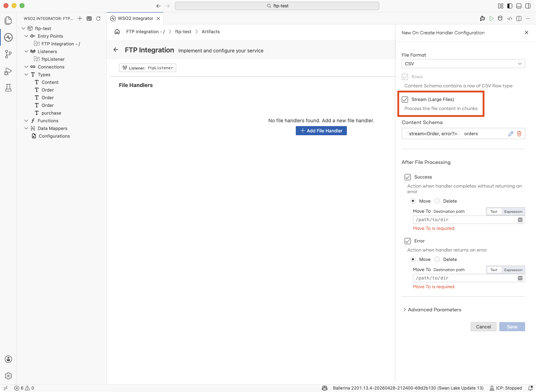
Task: Focus Success Move To destination path field
Action: (x=469, y=220)
